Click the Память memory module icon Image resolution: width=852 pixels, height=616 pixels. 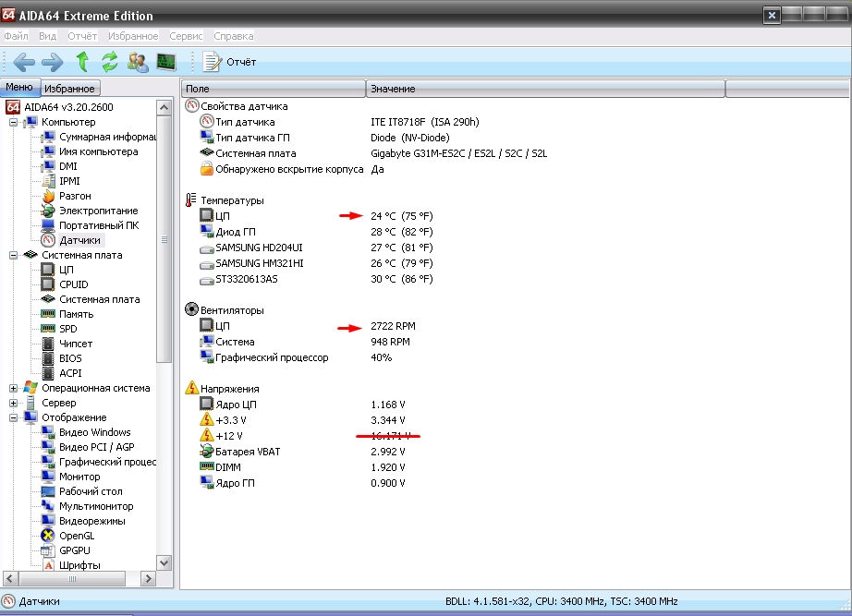click(48, 314)
